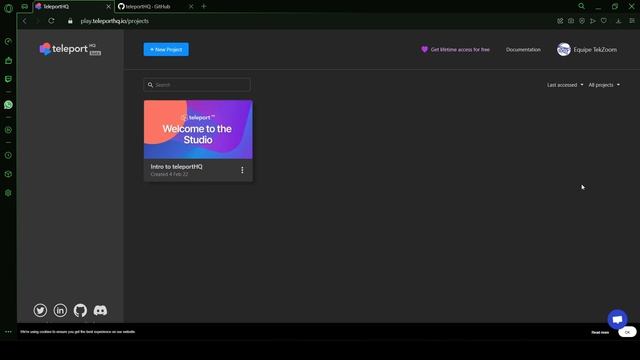The height and width of the screenshot is (360, 640).
Task: Open a new browser tab
Action: point(204,7)
